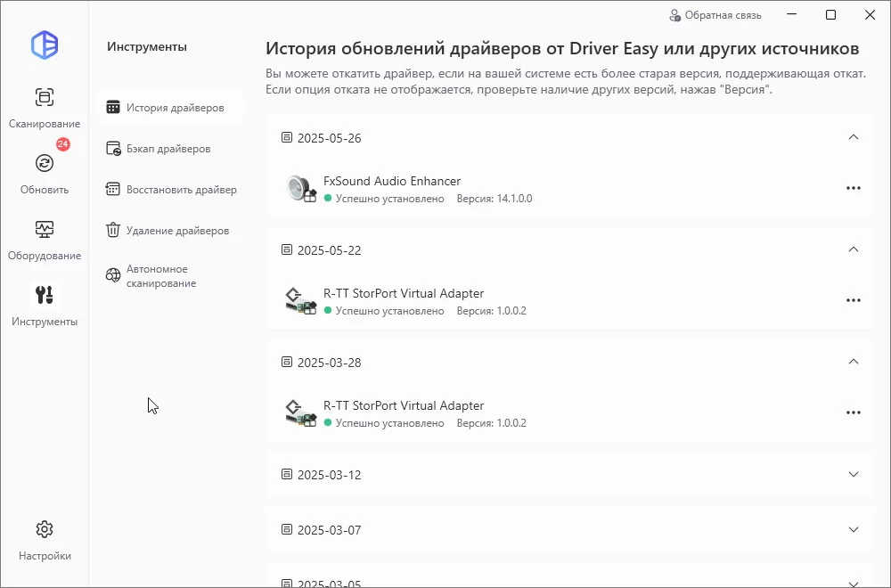Open the Оборудование hardware icon
891x588 pixels.
pyautogui.click(x=45, y=229)
